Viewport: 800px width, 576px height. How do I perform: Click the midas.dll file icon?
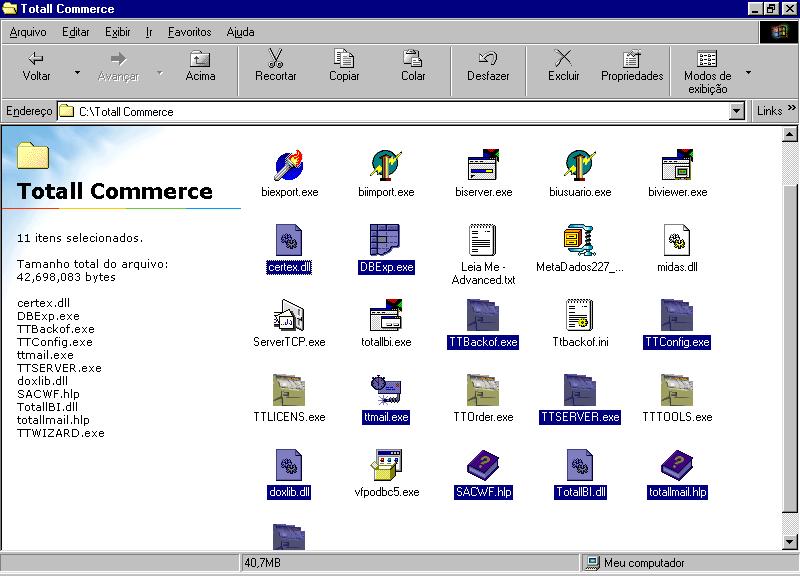(677, 240)
